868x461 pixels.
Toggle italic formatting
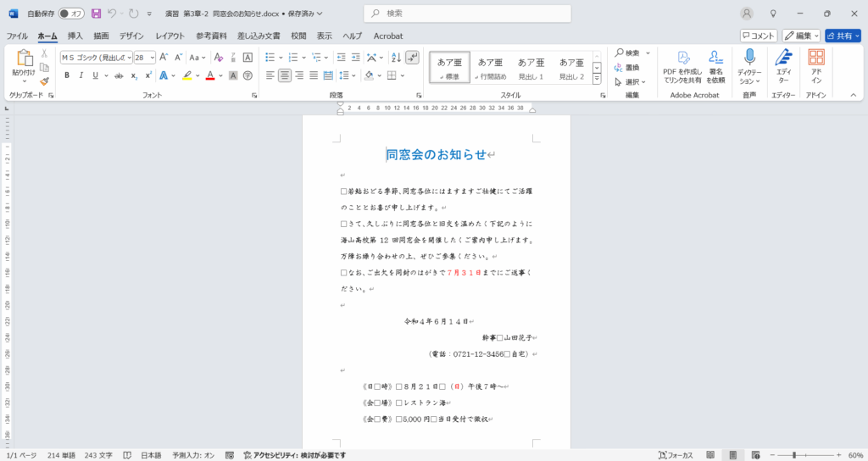(x=81, y=75)
